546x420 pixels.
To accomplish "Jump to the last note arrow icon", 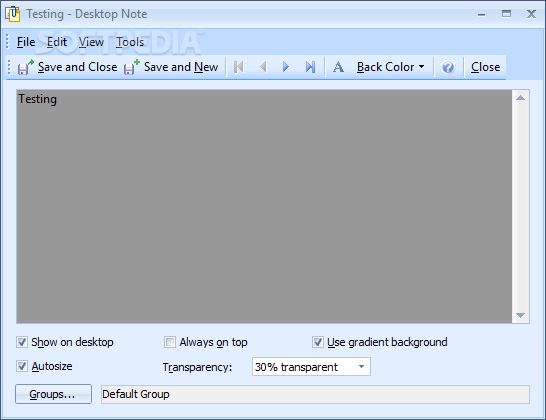I will coord(310,67).
